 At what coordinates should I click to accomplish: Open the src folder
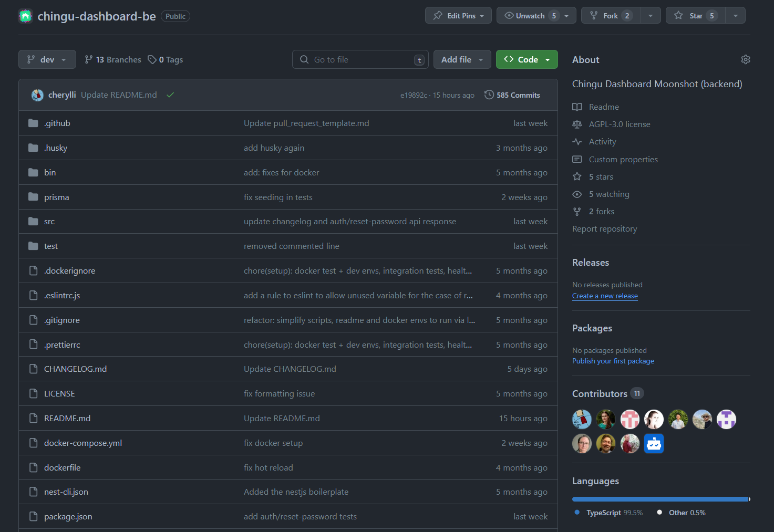49,222
